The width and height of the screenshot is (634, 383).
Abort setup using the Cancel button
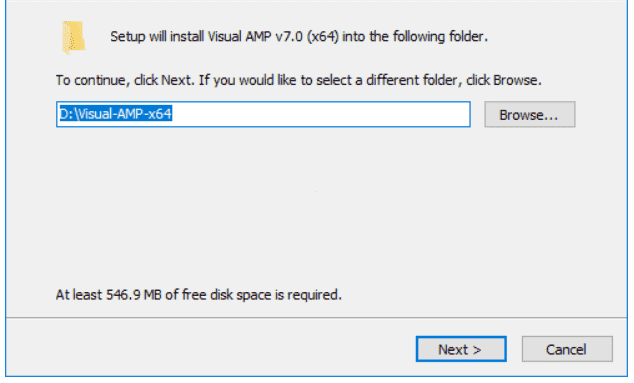point(567,349)
